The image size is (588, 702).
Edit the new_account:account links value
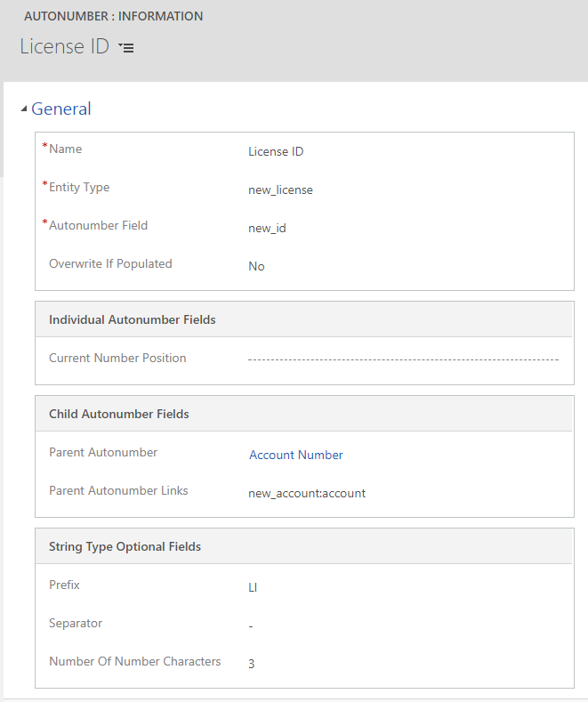point(307,494)
